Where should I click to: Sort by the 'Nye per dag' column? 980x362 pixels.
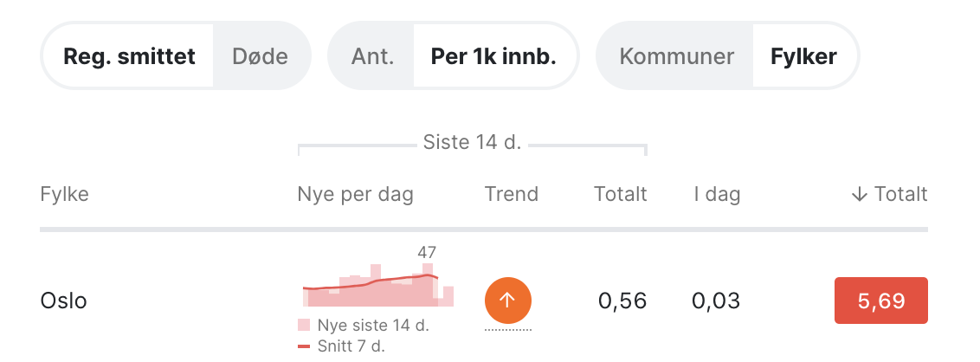click(x=356, y=194)
